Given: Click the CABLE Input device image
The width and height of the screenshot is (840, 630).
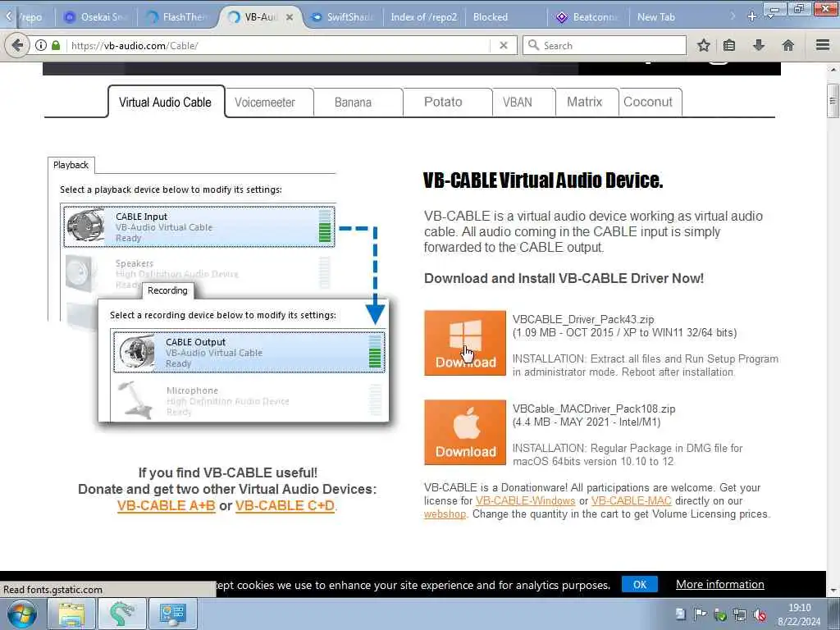Looking at the screenshot, I should [85, 226].
